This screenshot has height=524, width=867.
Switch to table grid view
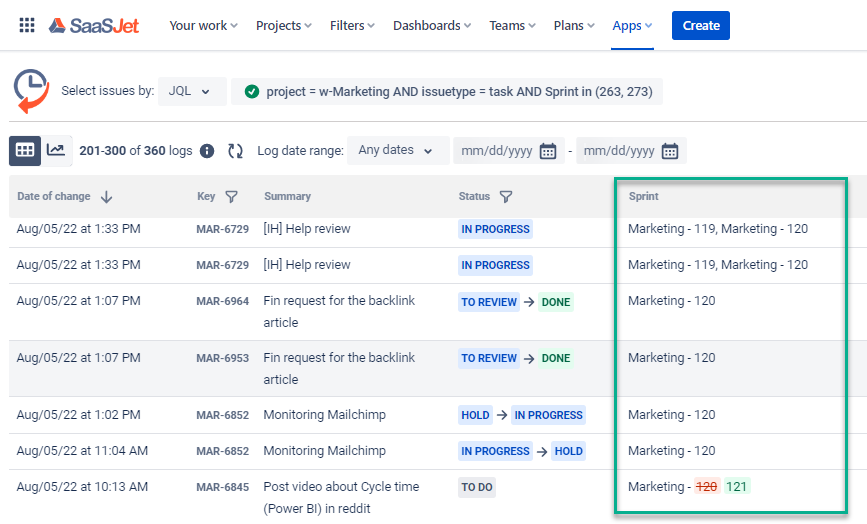(25, 150)
